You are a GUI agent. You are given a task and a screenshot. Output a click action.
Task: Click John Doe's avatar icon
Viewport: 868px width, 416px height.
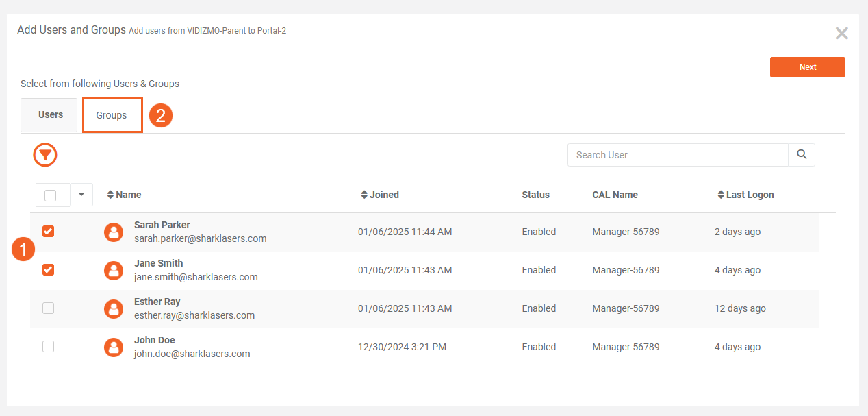[x=114, y=347]
